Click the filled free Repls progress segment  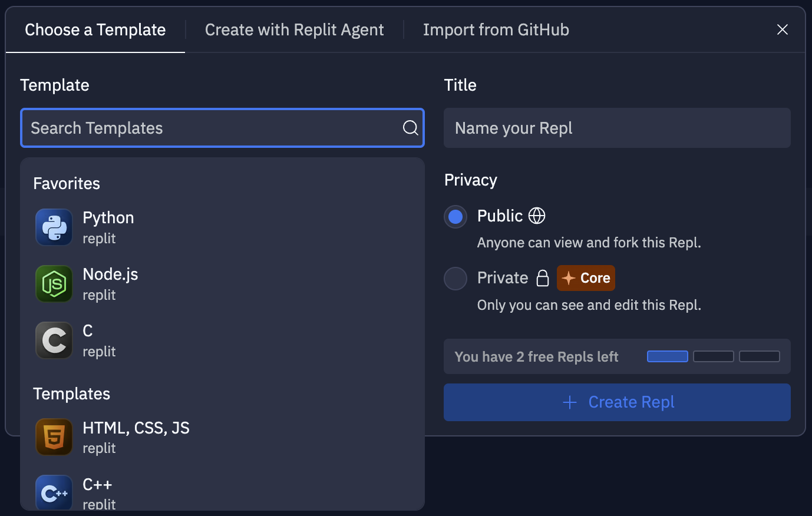[668, 356]
